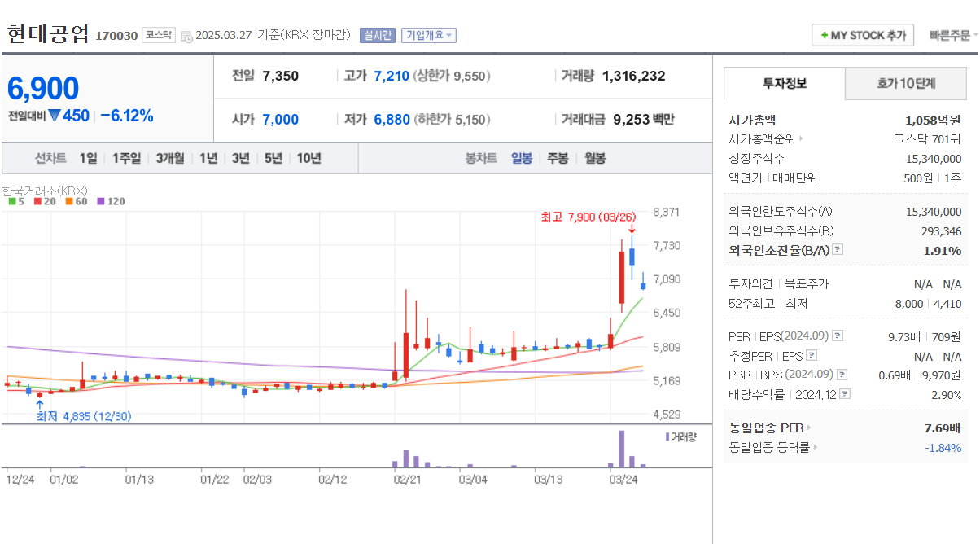
Task: Click the calendar icon before 2025.03.27 date
Action: 186,36
